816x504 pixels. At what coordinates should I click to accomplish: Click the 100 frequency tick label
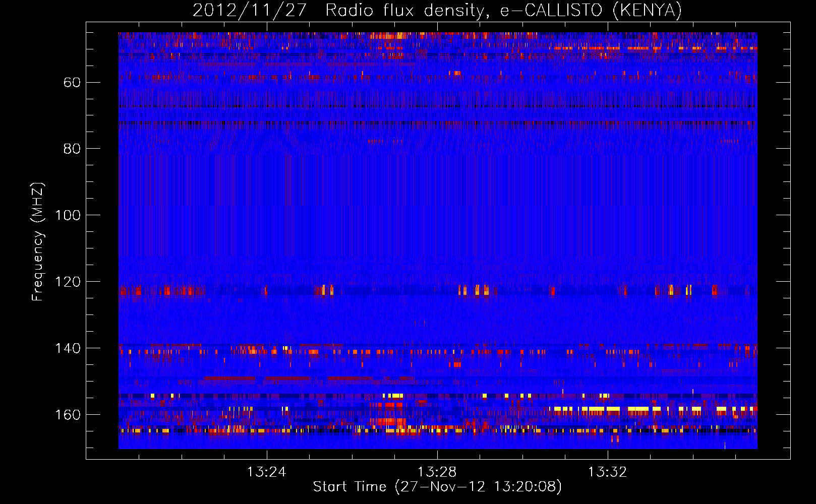click(x=68, y=215)
